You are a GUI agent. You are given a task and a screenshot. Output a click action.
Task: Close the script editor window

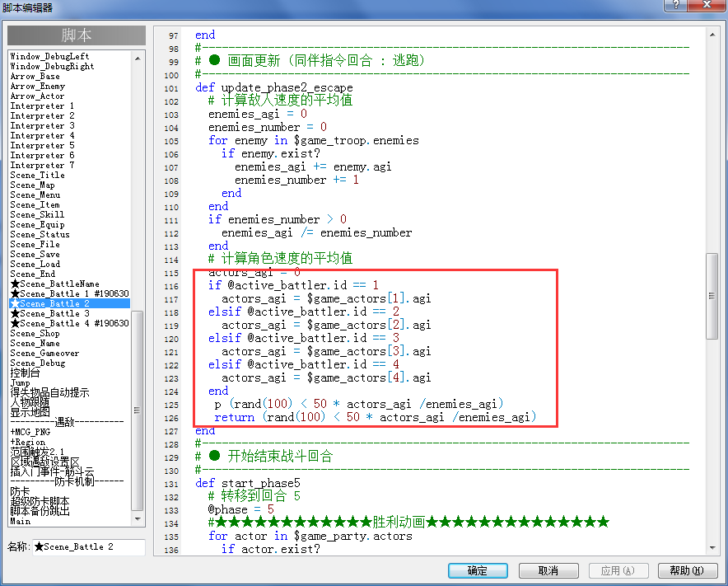[707, 5]
